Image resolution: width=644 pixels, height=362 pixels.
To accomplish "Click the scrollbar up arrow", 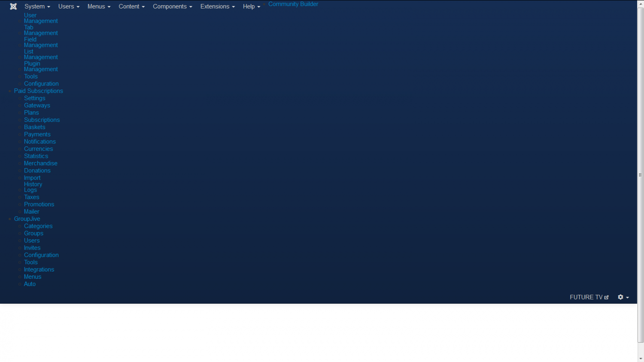I will (641, 3).
